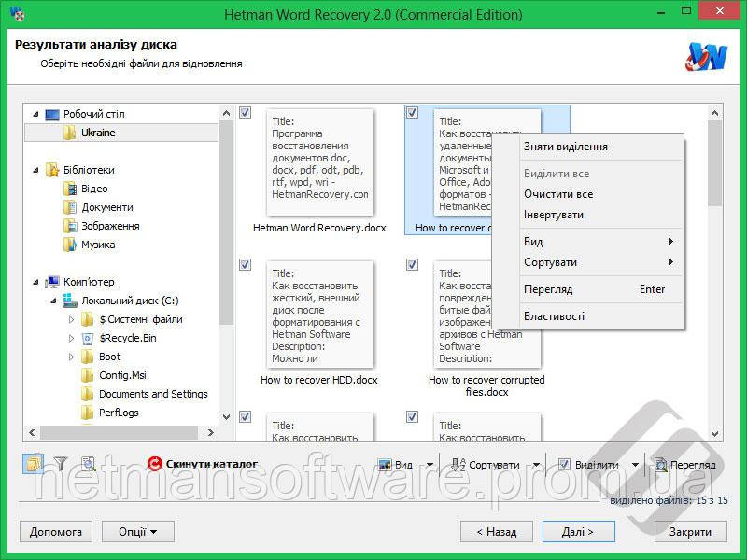Image resolution: width=747 pixels, height=560 pixels.
Task: Expand the $Recycle.Bin folder
Action: tap(72, 338)
